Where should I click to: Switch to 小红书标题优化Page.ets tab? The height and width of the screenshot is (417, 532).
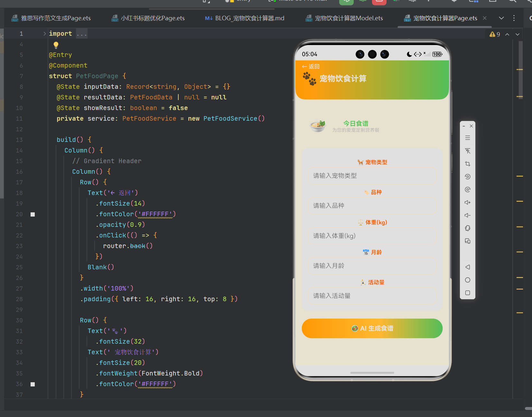(x=148, y=18)
